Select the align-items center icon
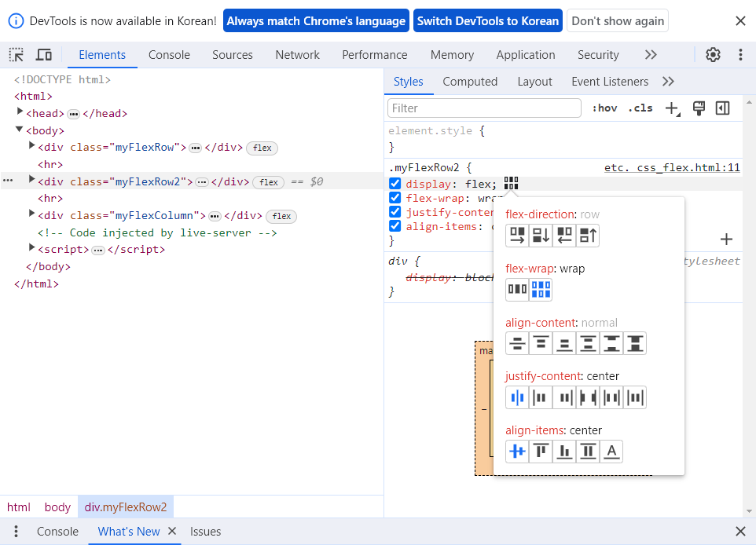The height and width of the screenshot is (545, 756). point(517,452)
